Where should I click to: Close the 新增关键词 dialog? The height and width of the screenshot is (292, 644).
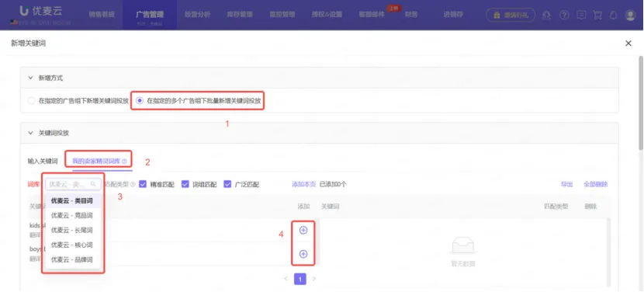coord(628,43)
